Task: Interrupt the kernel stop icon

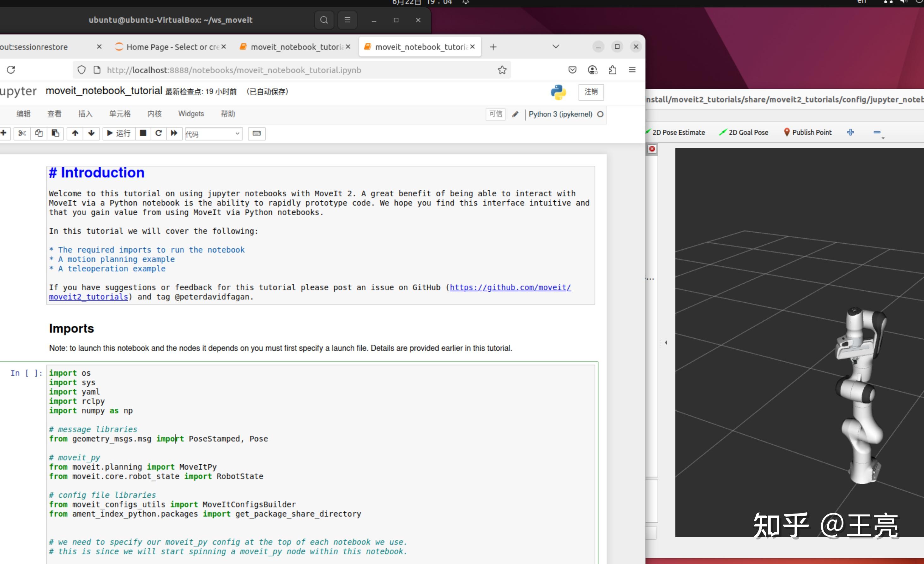Action: click(143, 134)
